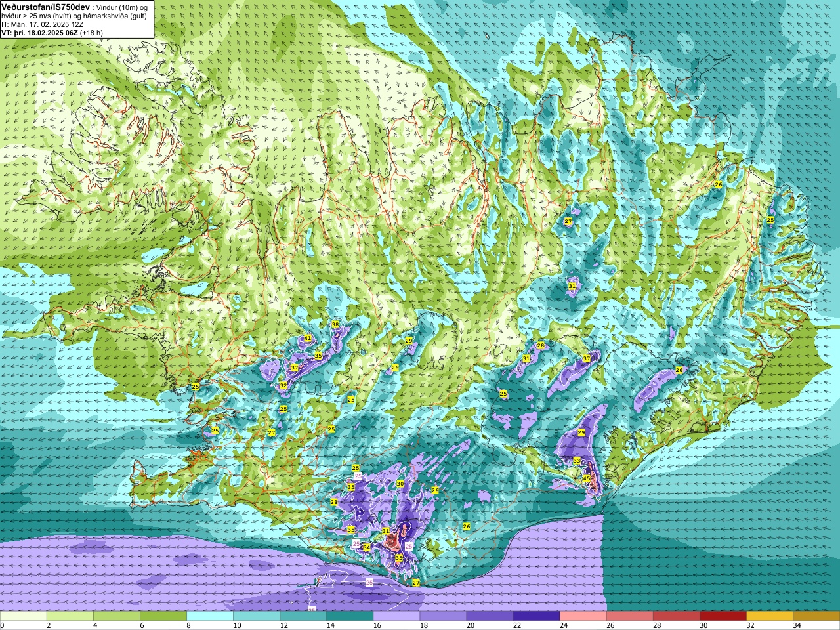Select the 8–10 m/s cyan legend swatch
Image resolution: width=840 pixels, height=630 pixels.
click(210, 616)
